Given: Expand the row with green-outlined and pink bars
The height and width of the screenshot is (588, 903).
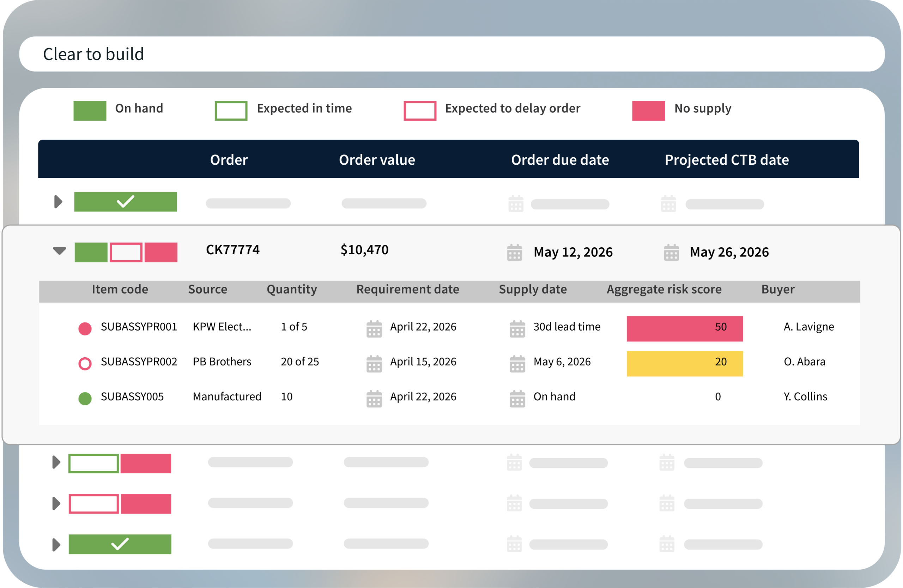Looking at the screenshot, I should coord(56,462).
